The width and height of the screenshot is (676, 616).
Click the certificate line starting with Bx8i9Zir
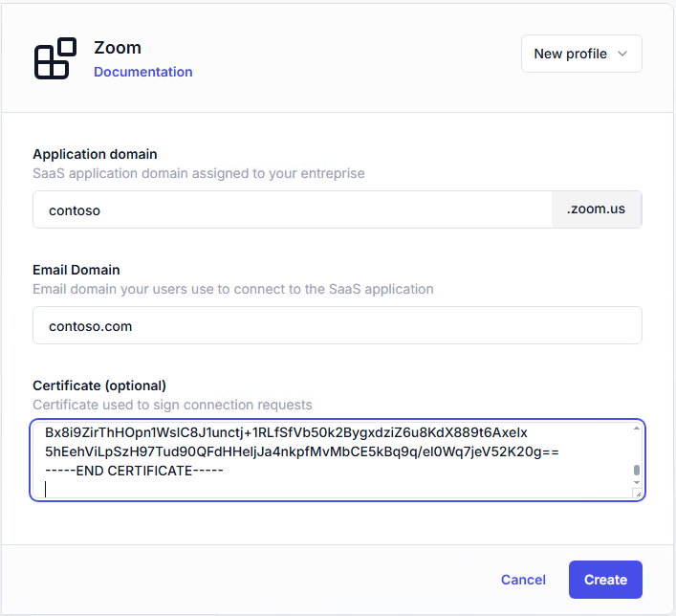pos(286,432)
